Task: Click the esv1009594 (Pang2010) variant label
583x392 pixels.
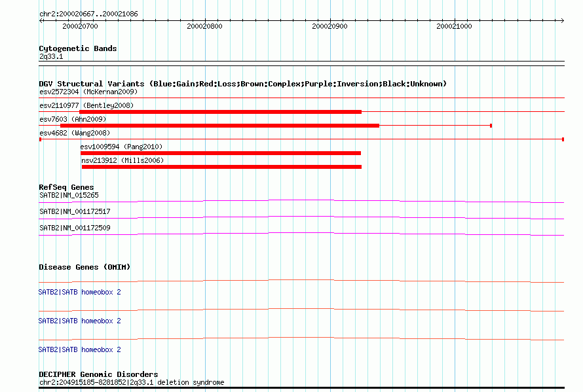Action: point(122,147)
